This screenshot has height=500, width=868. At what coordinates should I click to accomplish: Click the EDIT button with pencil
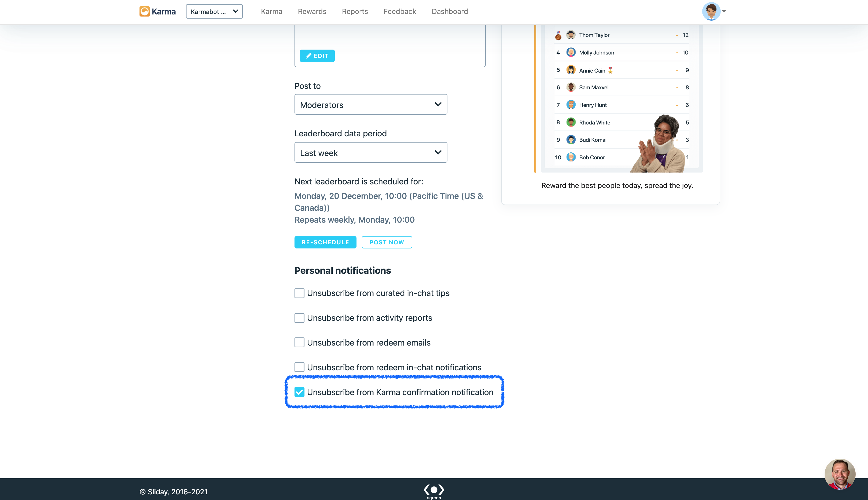[x=317, y=56]
